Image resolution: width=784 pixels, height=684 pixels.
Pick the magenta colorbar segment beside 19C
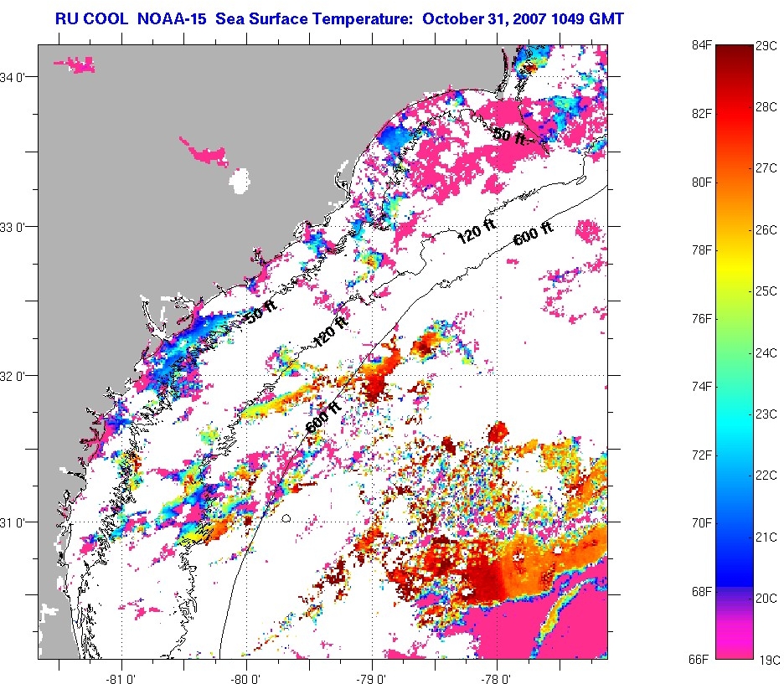tap(734, 645)
